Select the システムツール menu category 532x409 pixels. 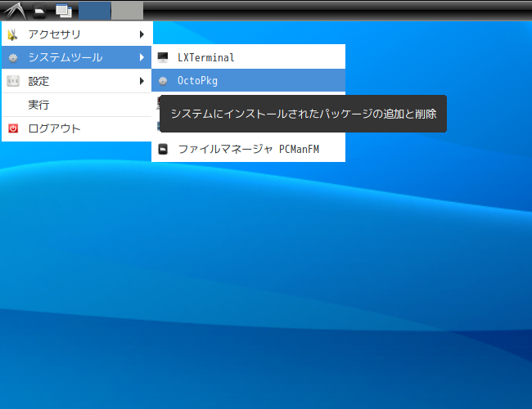pos(77,57)
